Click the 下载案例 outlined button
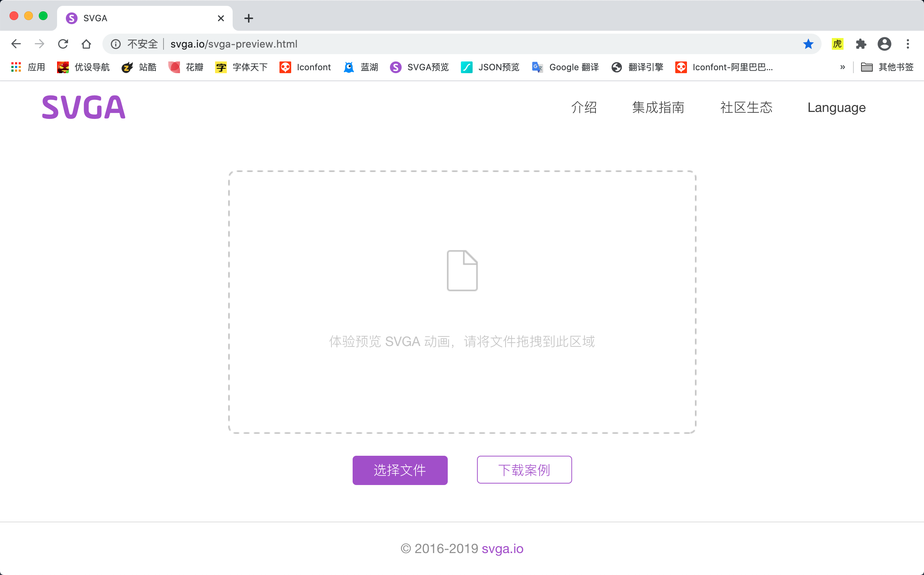The image size is (924, 575). (x=524, y=470)
